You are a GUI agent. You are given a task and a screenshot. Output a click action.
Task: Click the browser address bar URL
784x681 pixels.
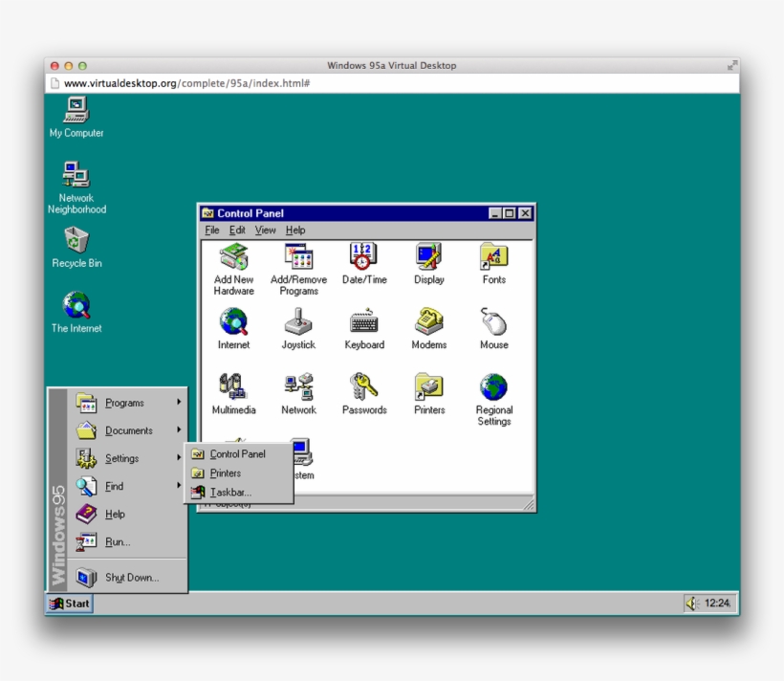pyautogui.click(x=187, y=83)
